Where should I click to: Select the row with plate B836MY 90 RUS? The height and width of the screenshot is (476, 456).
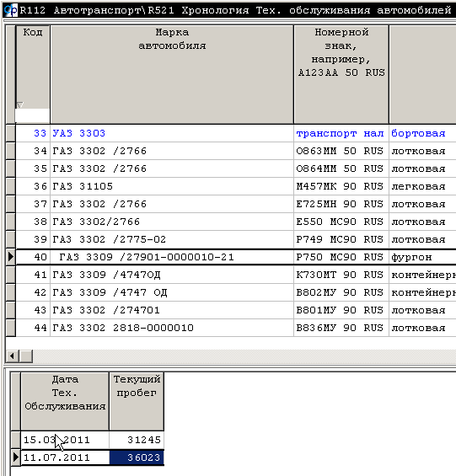(x=231, y=328)
